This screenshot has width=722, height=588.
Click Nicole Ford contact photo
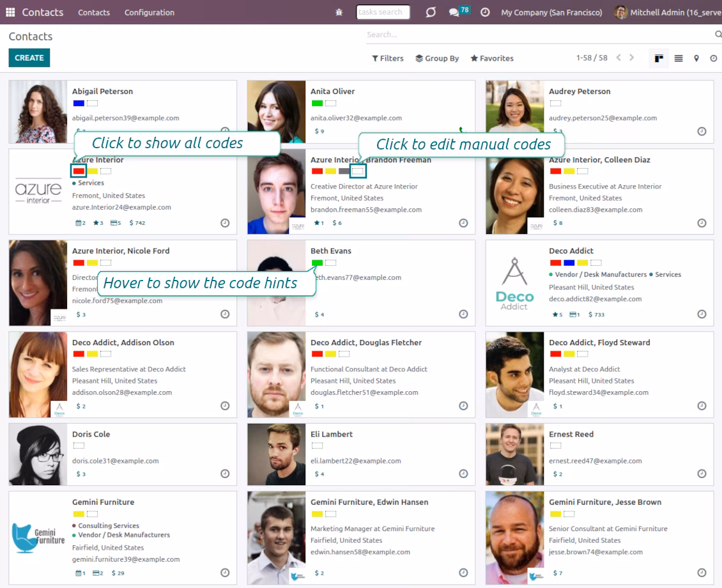click(38, 282)
